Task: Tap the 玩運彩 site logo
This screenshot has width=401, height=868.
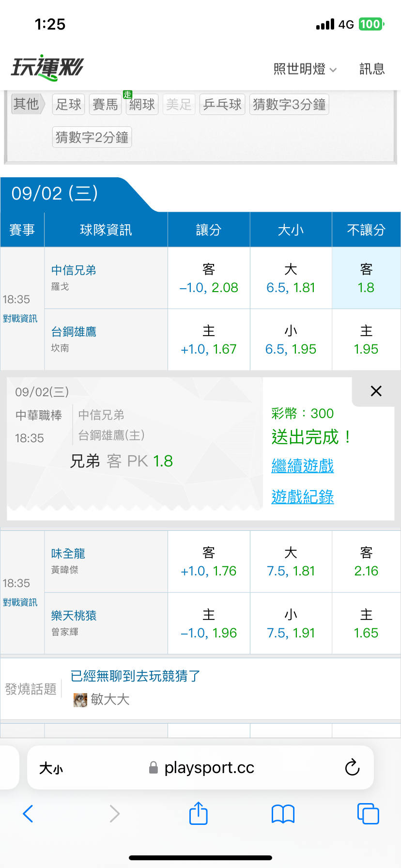Action: pyautogui.click(x=47, y=67)
